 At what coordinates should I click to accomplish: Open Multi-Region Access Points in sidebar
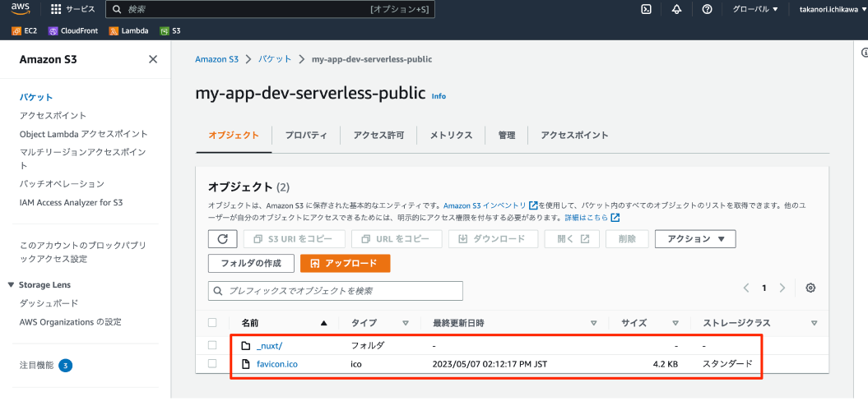coord(84,159)
